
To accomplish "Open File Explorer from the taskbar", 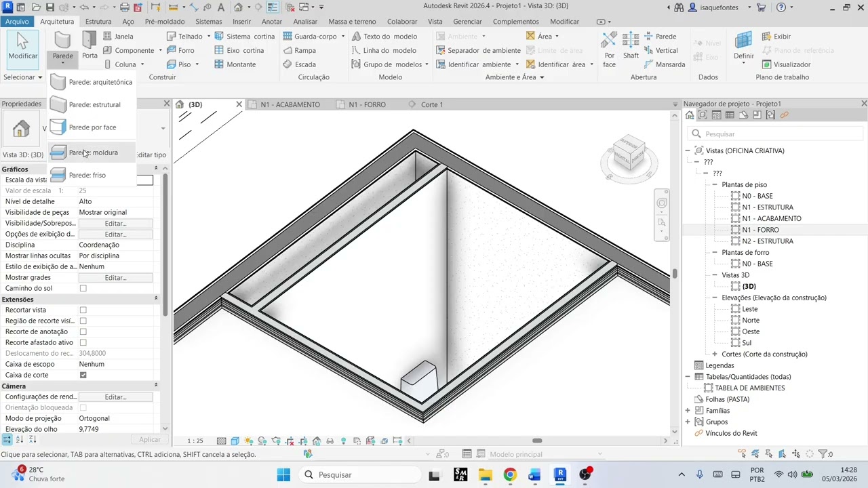I will pos(485,474).
